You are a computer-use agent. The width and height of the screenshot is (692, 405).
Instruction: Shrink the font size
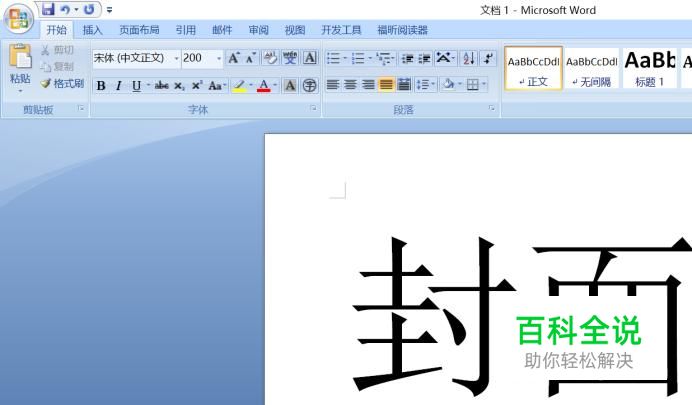point(251,58)
